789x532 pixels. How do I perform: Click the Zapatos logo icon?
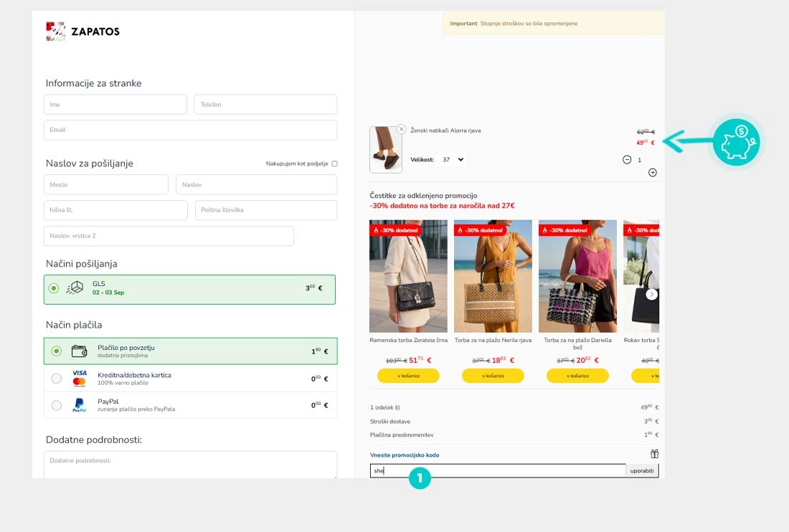coord(55,31)
